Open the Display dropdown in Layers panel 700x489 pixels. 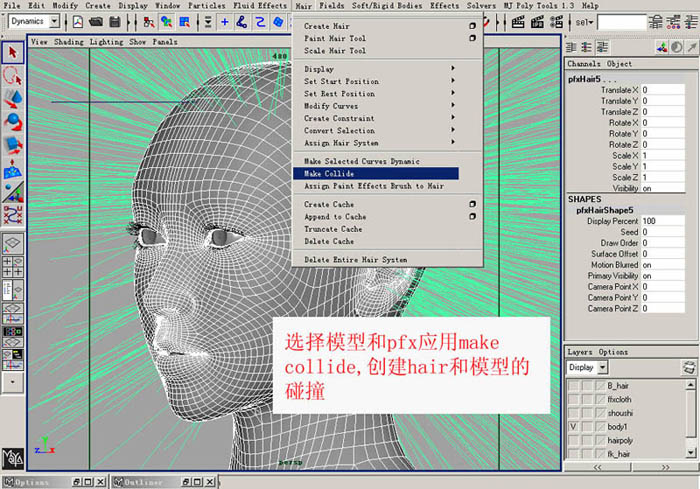coord(603,368)
